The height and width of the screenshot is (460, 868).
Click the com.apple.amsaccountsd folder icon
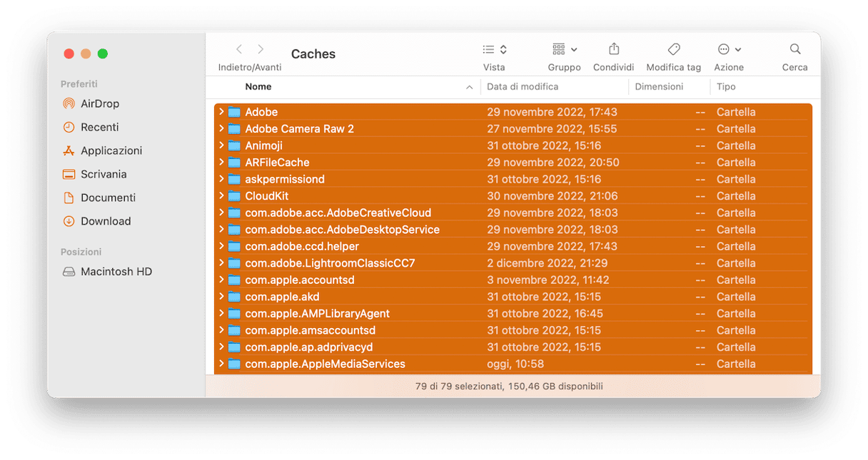tap(234, 330)
